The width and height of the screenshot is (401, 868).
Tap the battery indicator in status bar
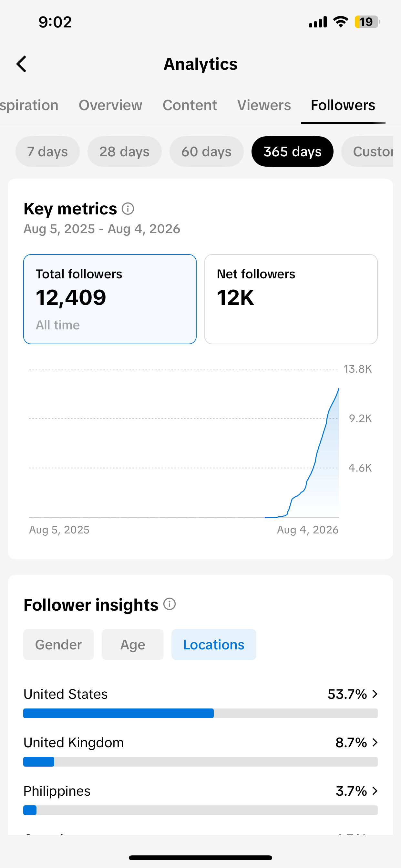click(x=367, y=22)
